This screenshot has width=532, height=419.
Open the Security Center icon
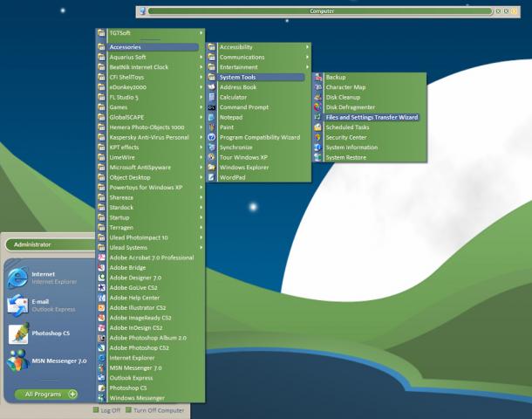(318, 138)
